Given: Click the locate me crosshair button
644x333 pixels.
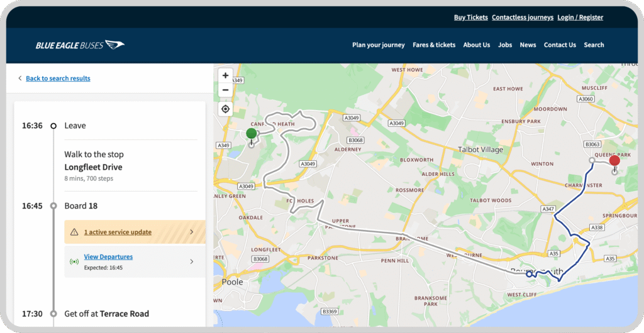Looking at the screenshot, I should [x=226, y=109].
